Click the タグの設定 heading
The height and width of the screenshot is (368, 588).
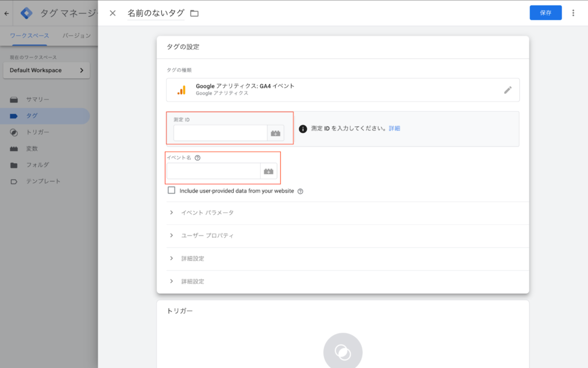pyautogui.click(x=183, y=47)
